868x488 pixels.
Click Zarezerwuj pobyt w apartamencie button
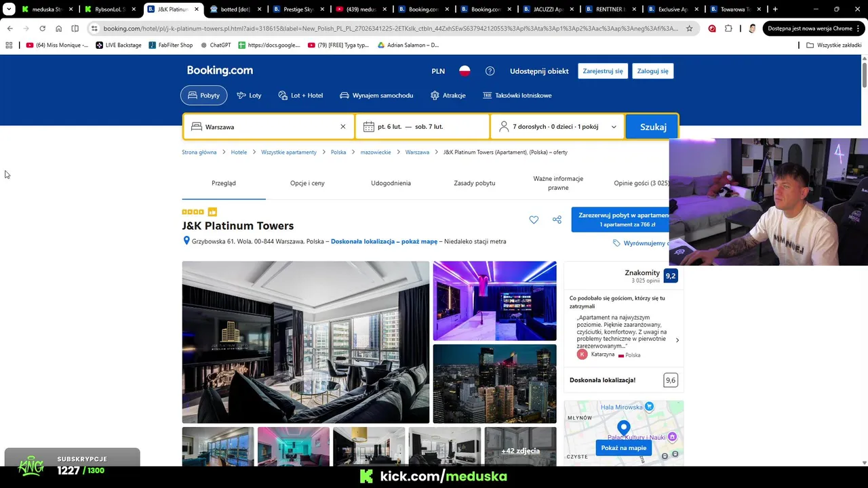click(x=620, y=220)
